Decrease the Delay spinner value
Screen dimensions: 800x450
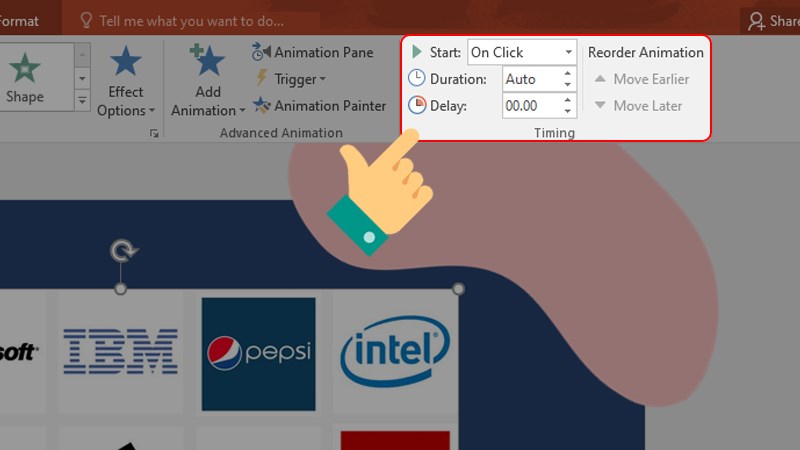point(567,111)
